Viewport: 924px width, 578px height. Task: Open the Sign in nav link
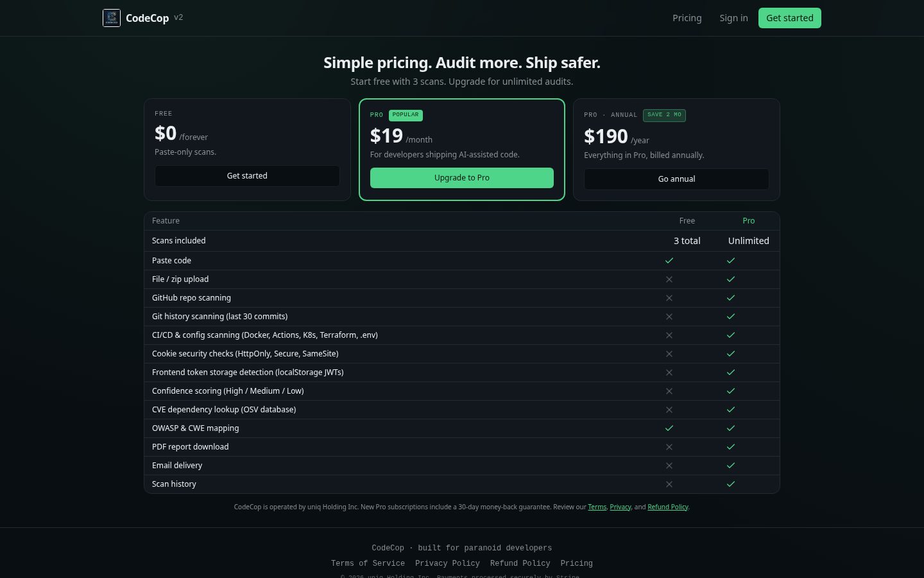coord(733,18)
